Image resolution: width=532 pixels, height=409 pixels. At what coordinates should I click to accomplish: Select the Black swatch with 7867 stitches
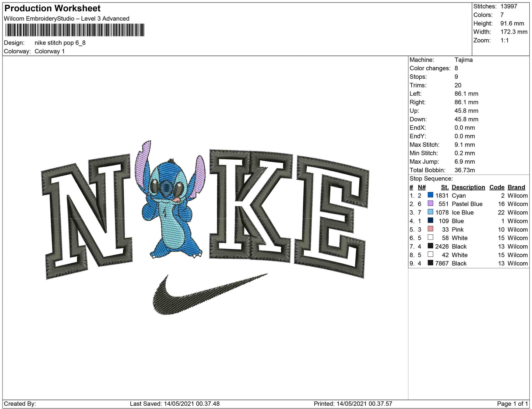(430, 263)
